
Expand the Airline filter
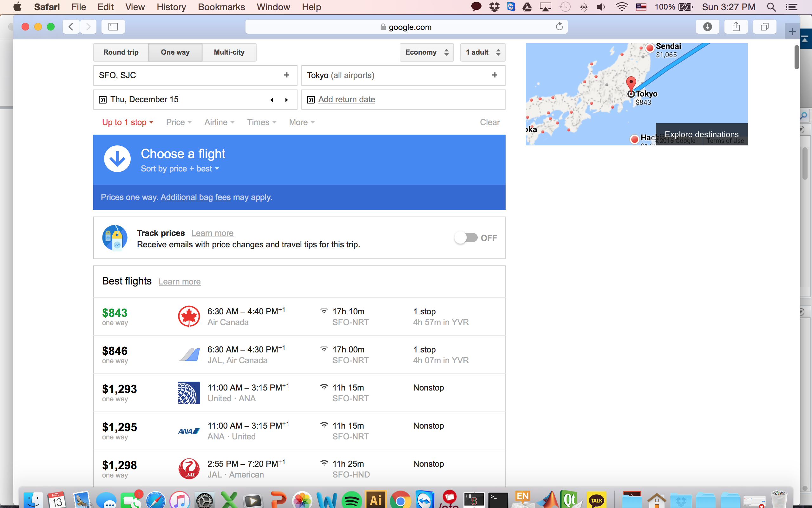(219, 122)
